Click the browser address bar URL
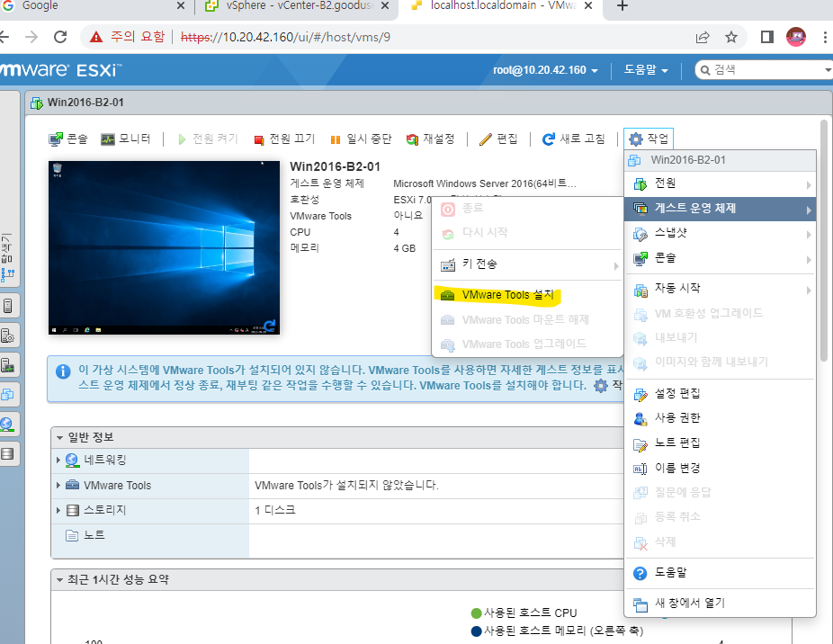Screen dimensions: 833x644 click(x=285, y=37)
